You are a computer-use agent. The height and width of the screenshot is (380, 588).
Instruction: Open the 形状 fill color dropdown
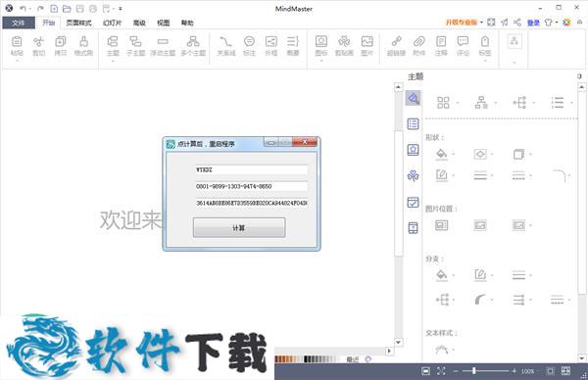(445, 154)
